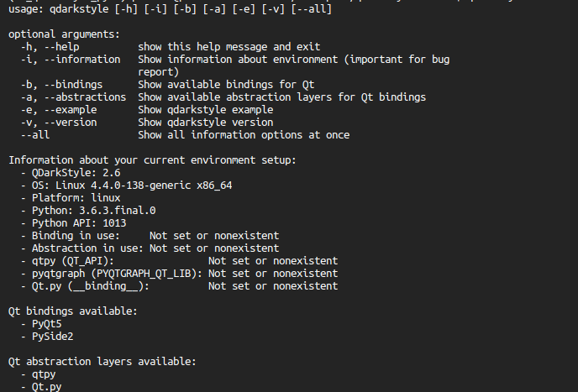Click the --information option flag
The height and width of the screenshot is (392, 578).
click(x=82, y=60)
